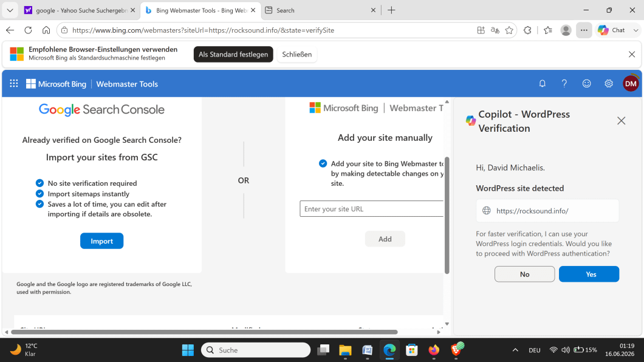The width and height of the screenshot is (644, 362).
Task: Open Edge settings and more menu
Action: pyautogui.click(x=584, y=30)
